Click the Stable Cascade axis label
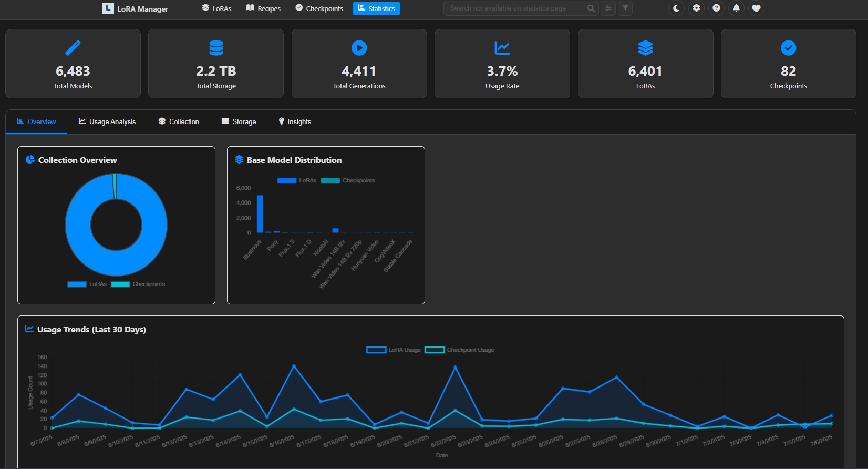This screenshot has width=868, height=469. click(x=398, y=256)
